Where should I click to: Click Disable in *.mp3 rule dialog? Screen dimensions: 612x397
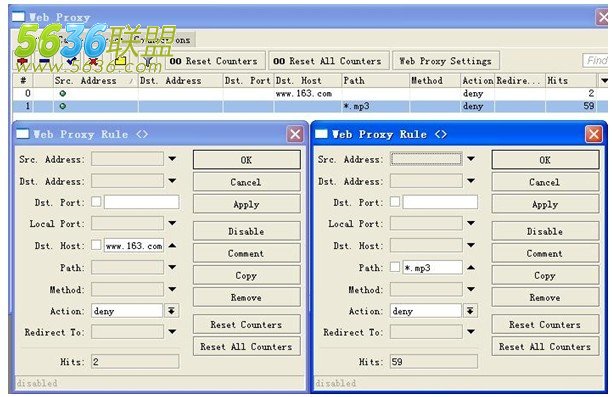[x=545, y=231]
